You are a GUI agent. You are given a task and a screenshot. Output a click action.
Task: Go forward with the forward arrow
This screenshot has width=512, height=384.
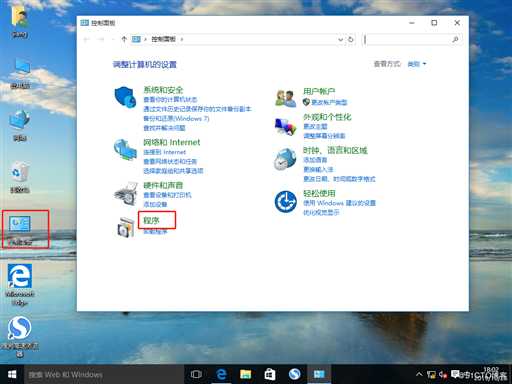pos(101,39)
